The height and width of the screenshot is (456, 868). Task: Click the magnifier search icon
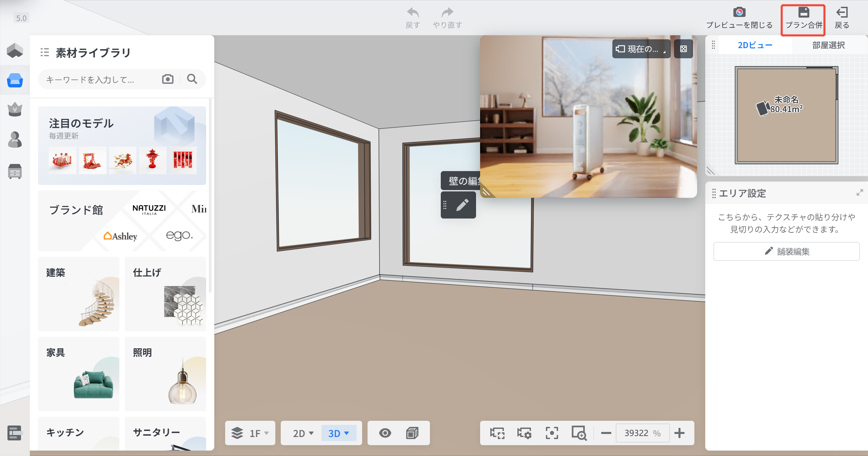[x=192, y=79]
